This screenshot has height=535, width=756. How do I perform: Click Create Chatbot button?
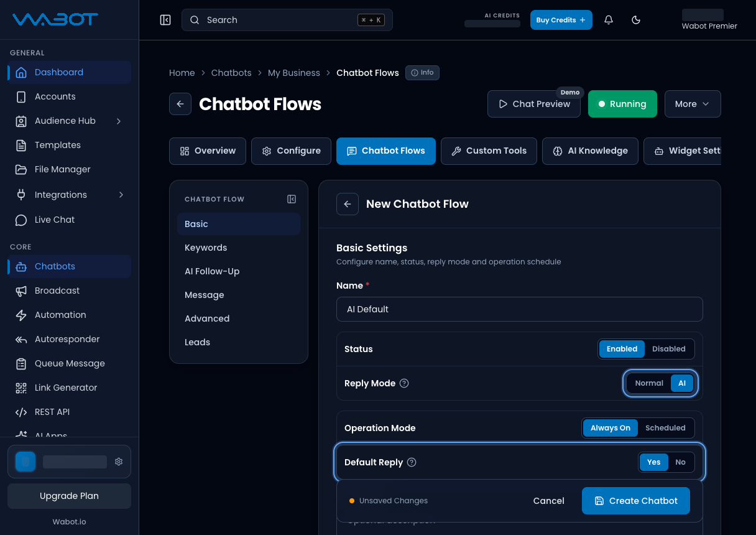coord(636,501)
